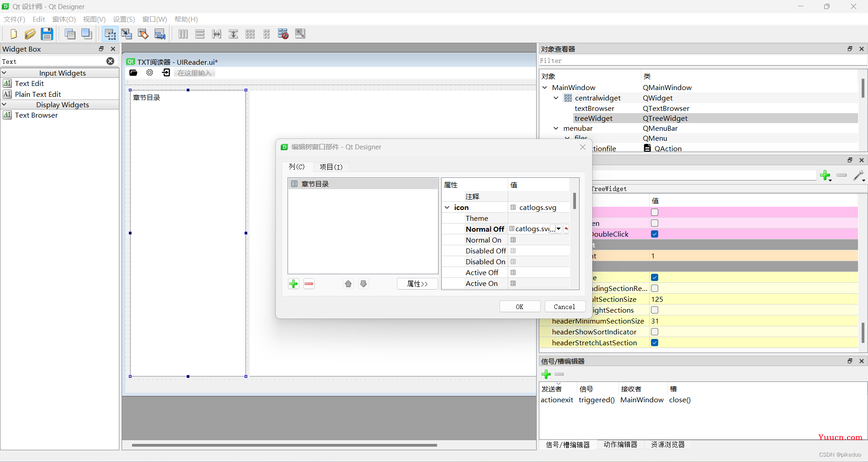This screenshot has width=868, height=462.
Task: Open the property editor wrench menu
Action: (x=859, y=175)
